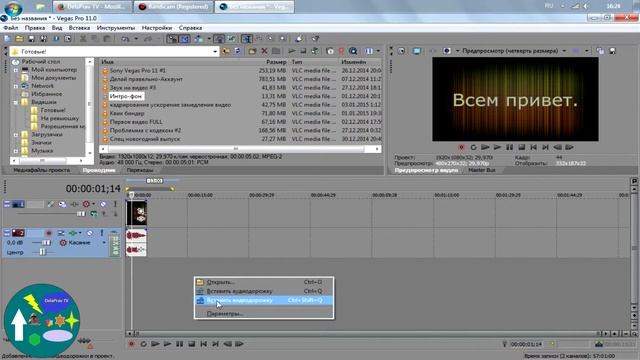This screenshot has height=360, width=640.
Task: Collapse the Видяшки folder node
Action: 16,102
